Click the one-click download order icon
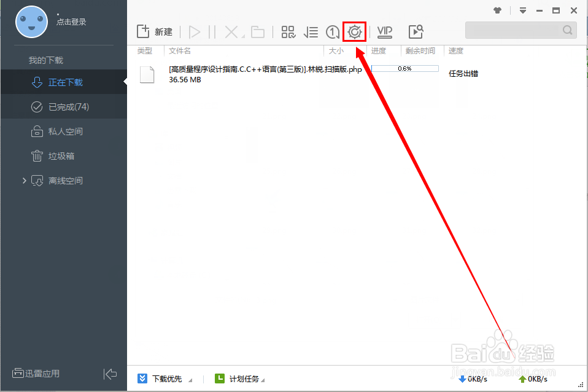588x392 pixels. pyautogui.click(x=333, y=31)
